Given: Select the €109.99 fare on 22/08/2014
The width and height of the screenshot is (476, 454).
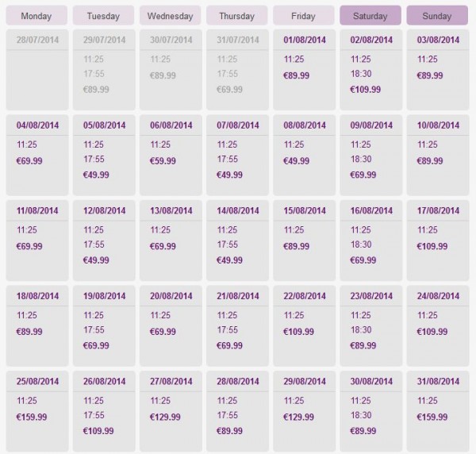Looking at the screenshot, I should click(x=298, y=332).
